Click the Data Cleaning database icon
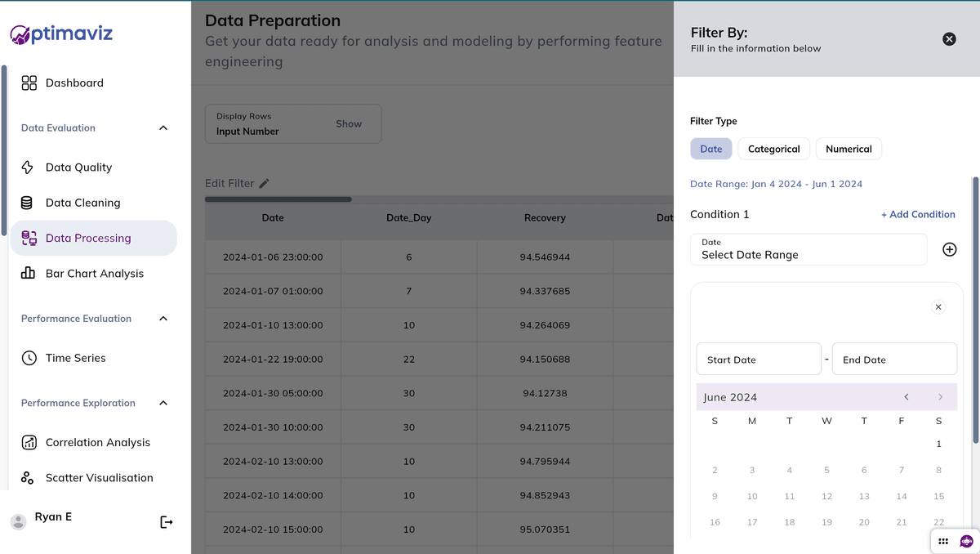980x554 pixels. [28, 203]
